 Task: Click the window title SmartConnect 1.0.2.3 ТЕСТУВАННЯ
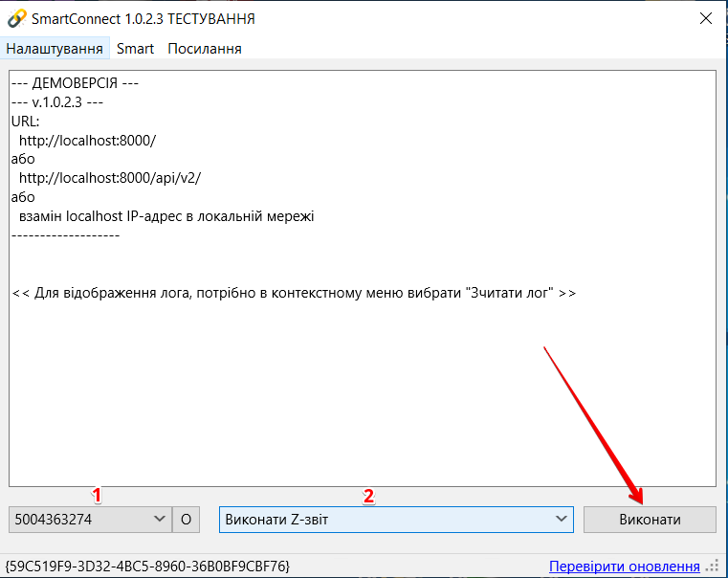click(x=143, y=19)
